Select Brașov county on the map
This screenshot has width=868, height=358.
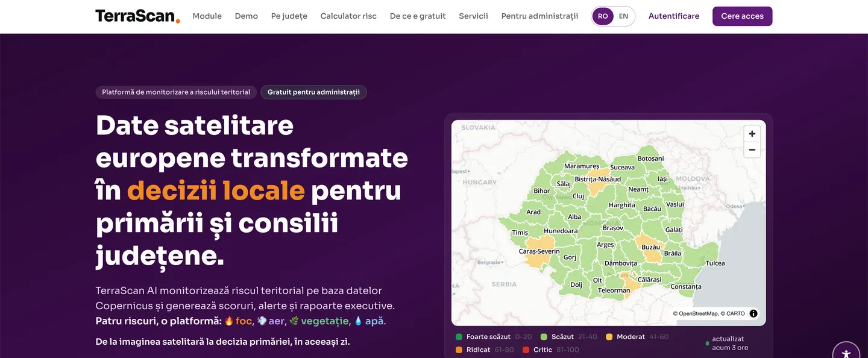(612, 228)
